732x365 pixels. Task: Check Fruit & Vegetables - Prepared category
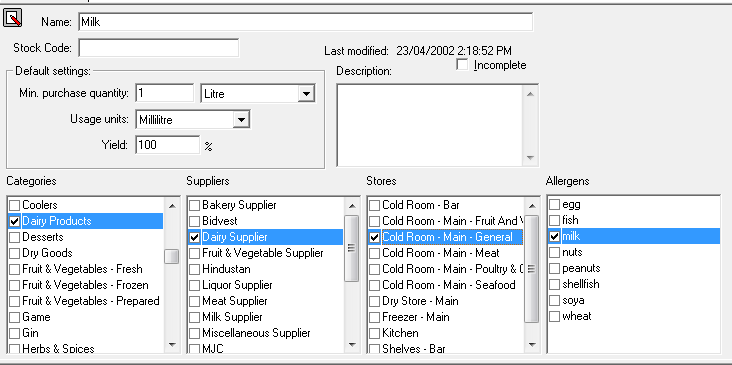pos(15,301)
